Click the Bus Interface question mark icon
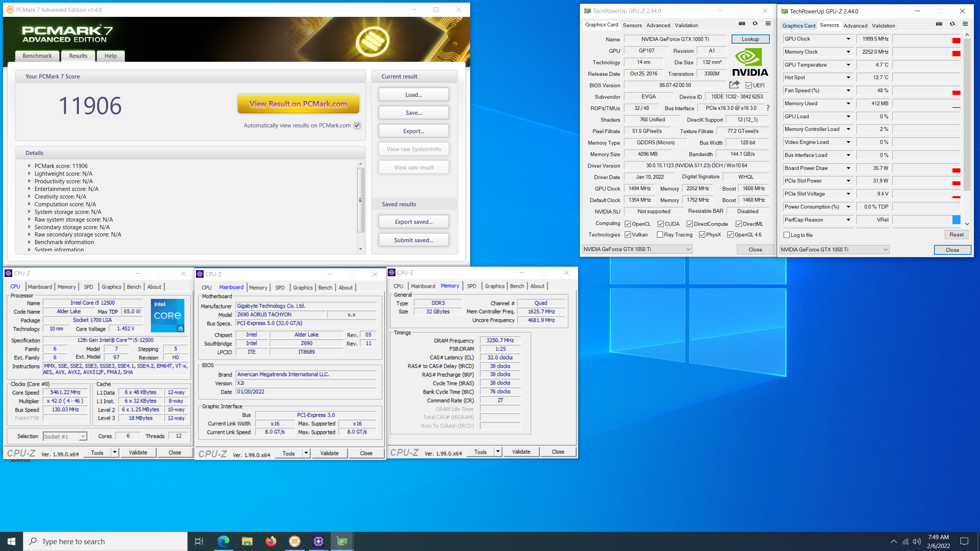 tap(768, 108)
